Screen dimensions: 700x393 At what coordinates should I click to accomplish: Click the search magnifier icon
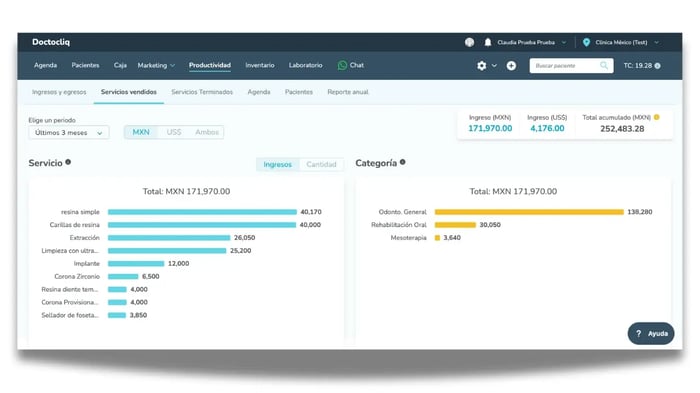click(x=604, y=66)
